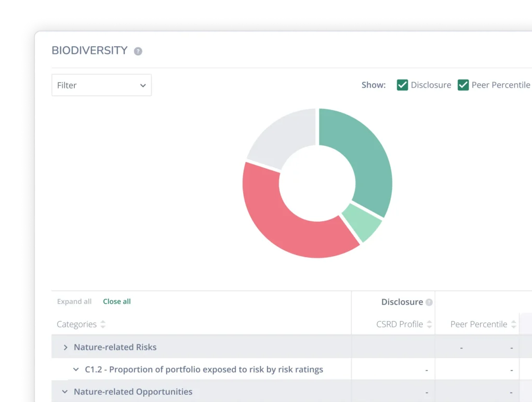
Task: Click the Disclosure group header text
Action: [402, 302]
